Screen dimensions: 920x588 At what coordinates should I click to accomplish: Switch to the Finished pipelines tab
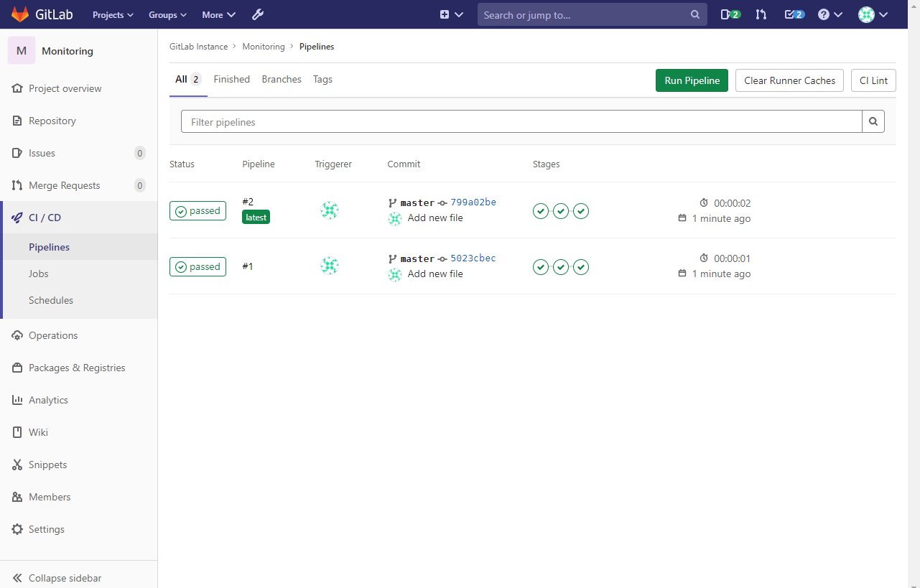pos(231,79)
